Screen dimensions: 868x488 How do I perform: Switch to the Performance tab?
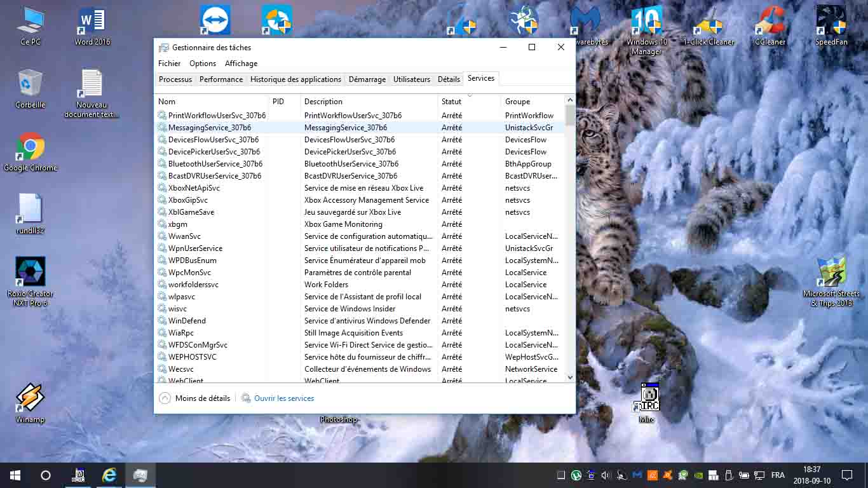coord(221,79)
